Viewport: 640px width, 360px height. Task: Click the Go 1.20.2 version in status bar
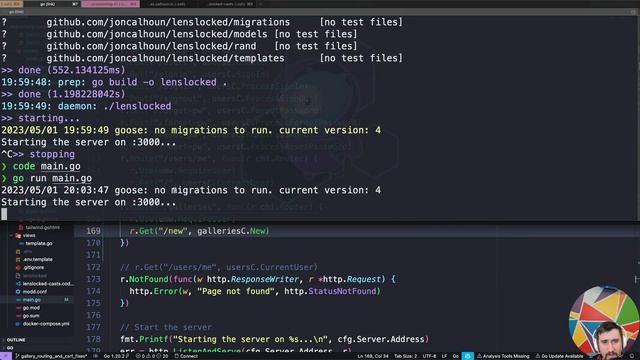tap(116, 356)
